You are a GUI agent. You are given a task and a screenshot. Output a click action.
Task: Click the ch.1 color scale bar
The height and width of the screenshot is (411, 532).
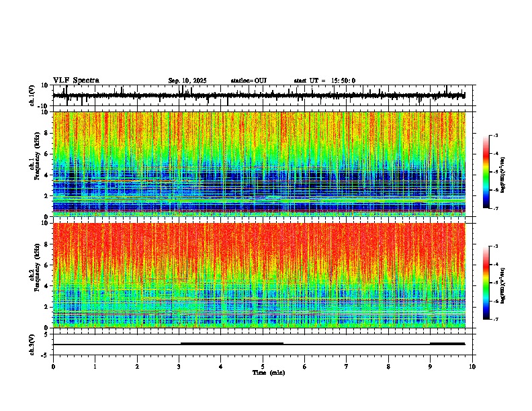[486, 171]
